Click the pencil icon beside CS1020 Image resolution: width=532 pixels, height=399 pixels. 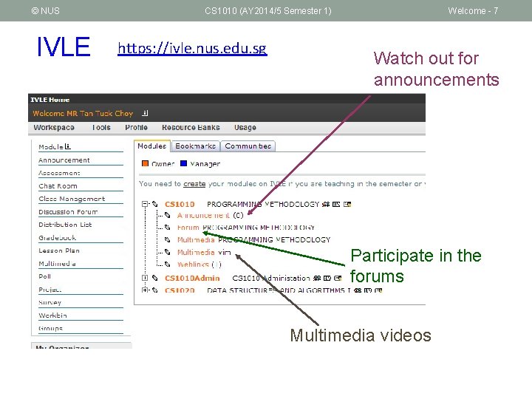pyautogui.click(x=155, y=290)
